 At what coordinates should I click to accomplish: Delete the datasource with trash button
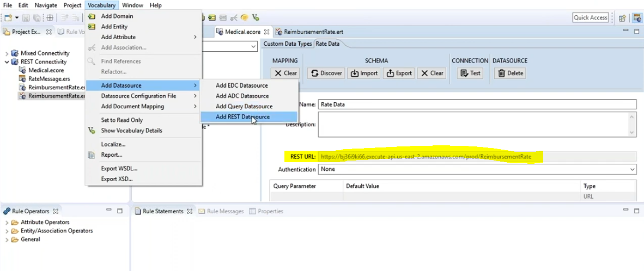click(x=509, y=73)
